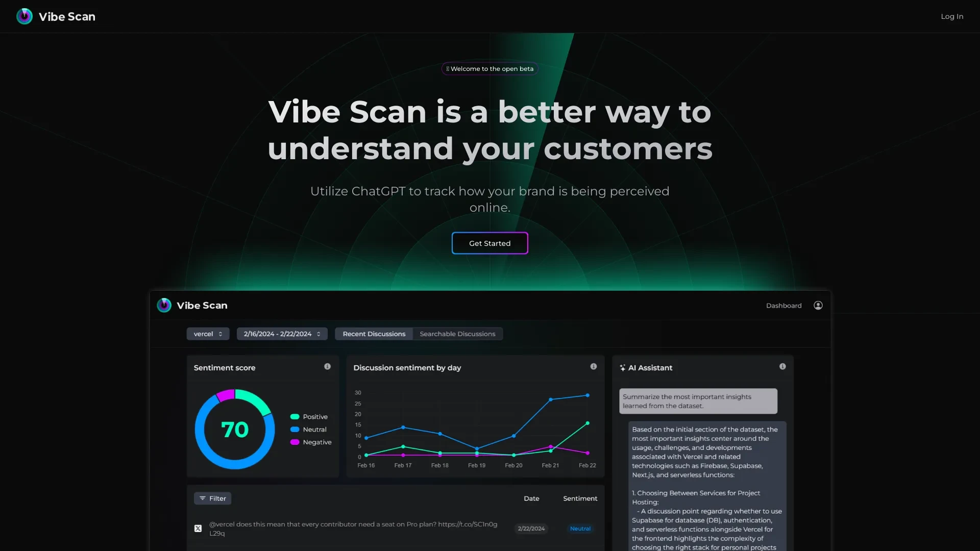Click the AI Assistant info icon
The width and height of the screenshot is (980, 551).
tap(782, 366)
